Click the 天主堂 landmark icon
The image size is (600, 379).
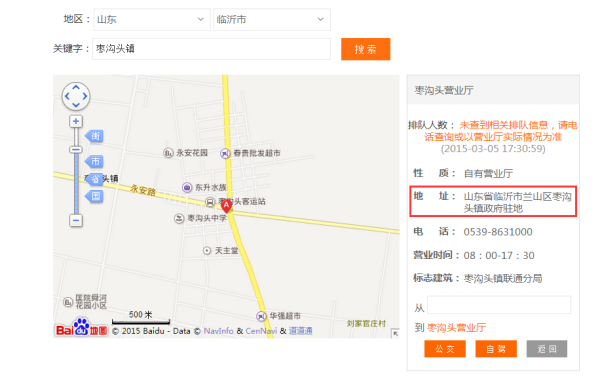point(207,251)
